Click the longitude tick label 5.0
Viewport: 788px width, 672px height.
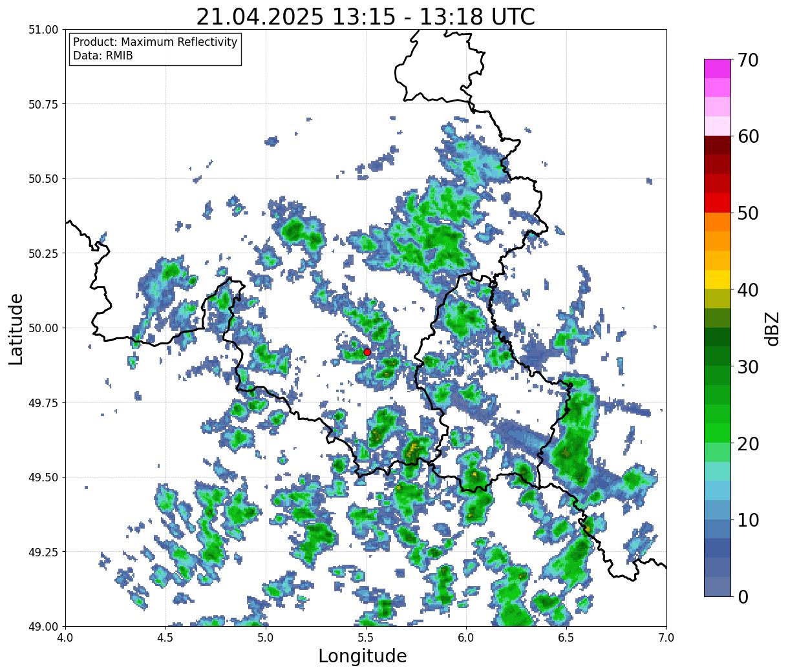pos(266,638)
